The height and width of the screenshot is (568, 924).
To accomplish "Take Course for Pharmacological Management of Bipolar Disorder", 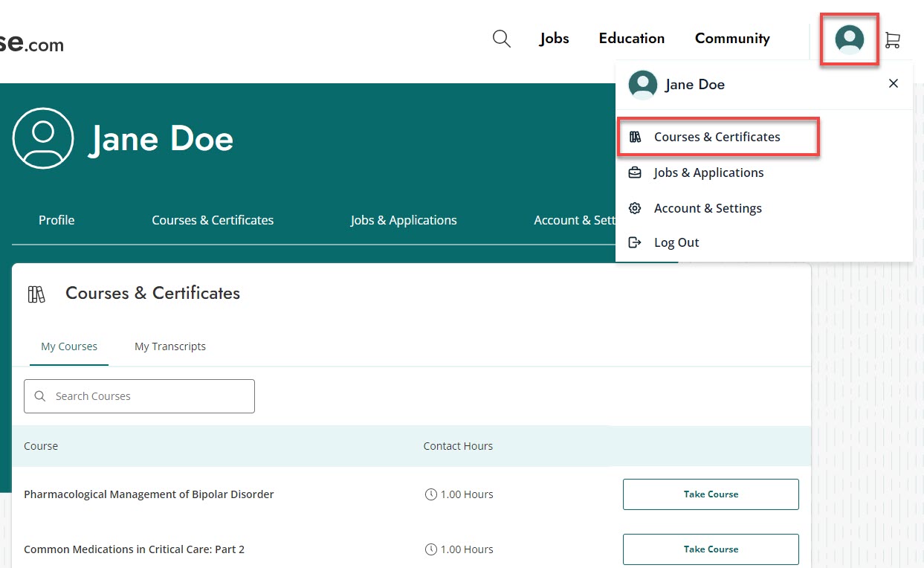I will [710, 494].
